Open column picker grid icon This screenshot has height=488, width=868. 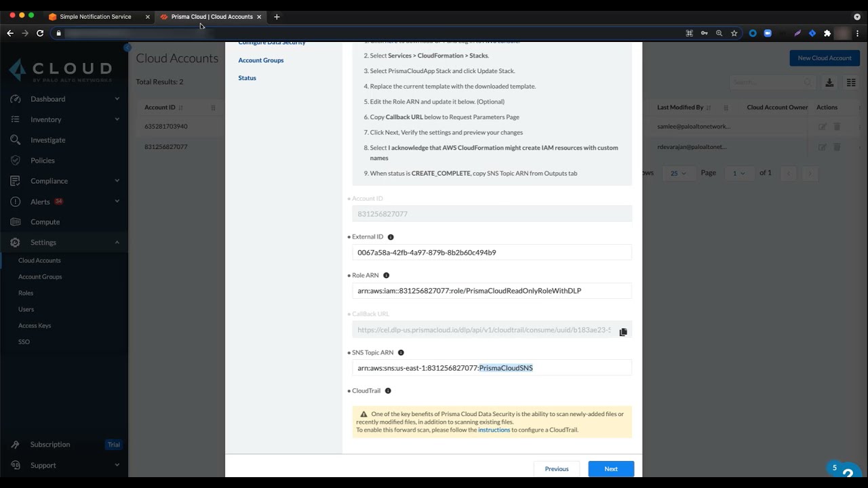(851, 83)
